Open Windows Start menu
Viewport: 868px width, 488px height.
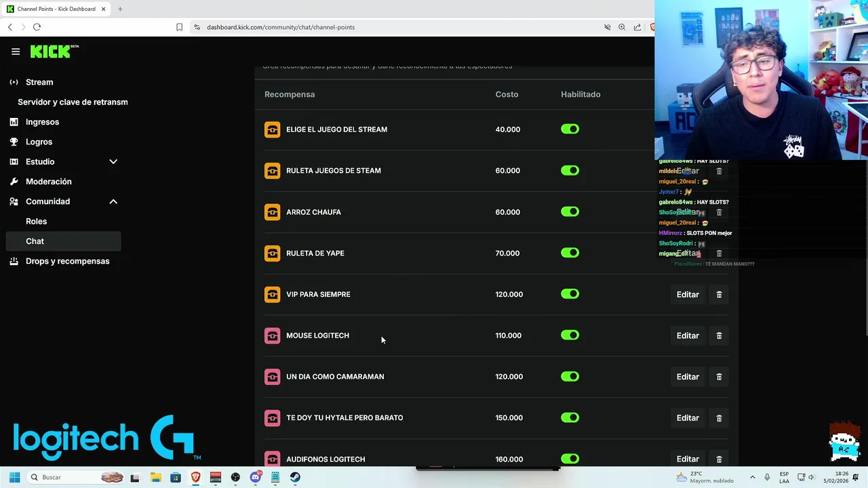pos(14,477)
